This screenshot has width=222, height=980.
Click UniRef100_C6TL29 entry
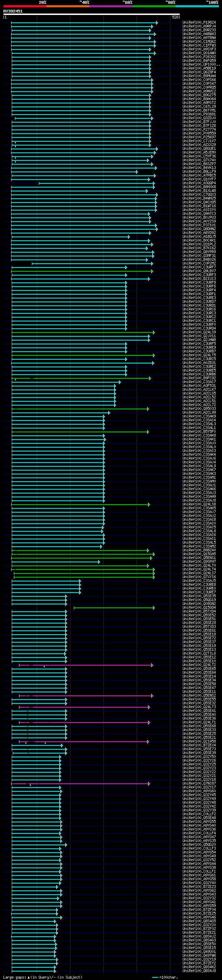pos(199,106)
